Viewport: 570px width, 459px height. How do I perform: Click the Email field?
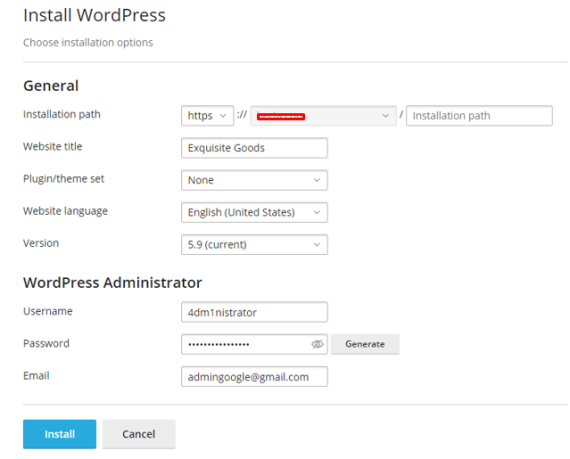254,377
